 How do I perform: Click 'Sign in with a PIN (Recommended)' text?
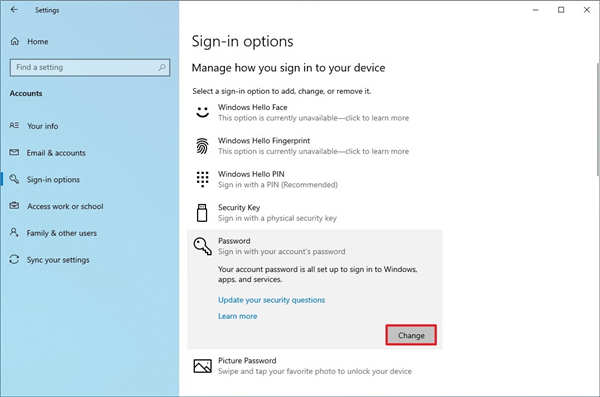[x=278, y=185]
